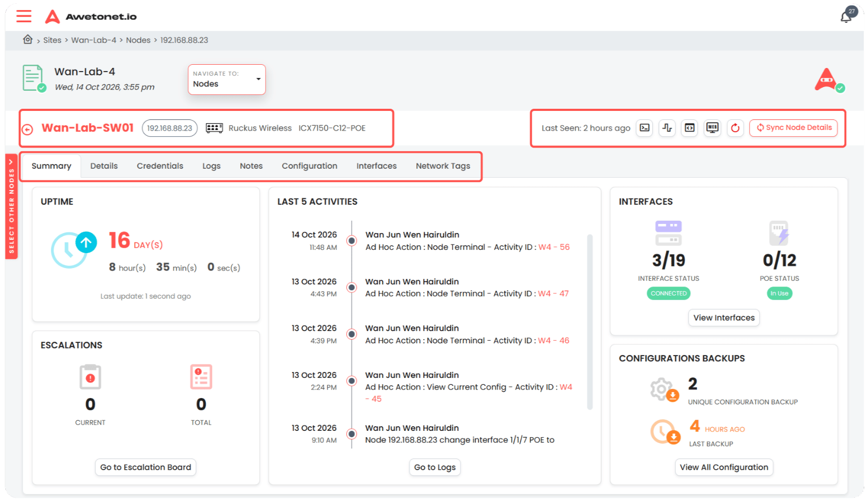Image resolution: width=868 pixels, height=502 pixels.
Task: Click the last backup clock icon
Action: click(665, 432)
